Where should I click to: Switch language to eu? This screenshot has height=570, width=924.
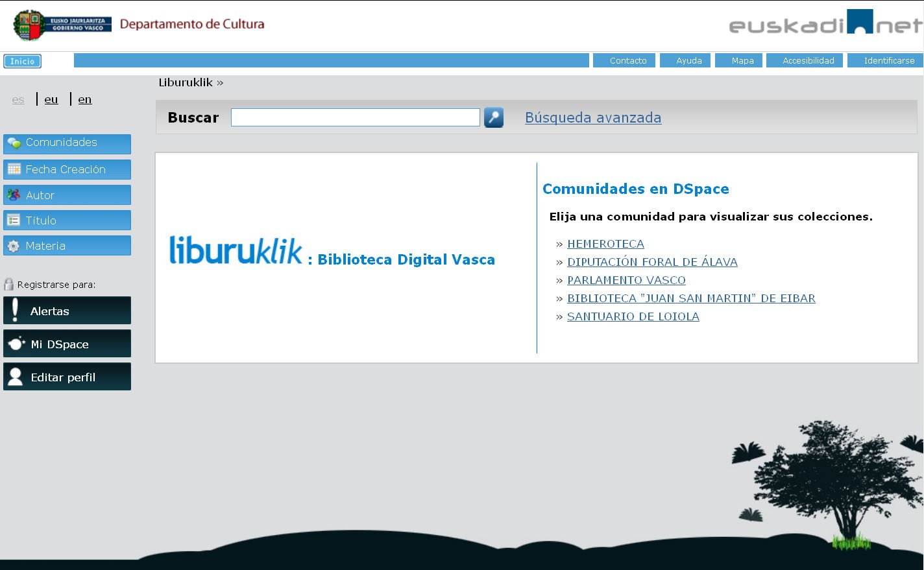click(51, 99)
